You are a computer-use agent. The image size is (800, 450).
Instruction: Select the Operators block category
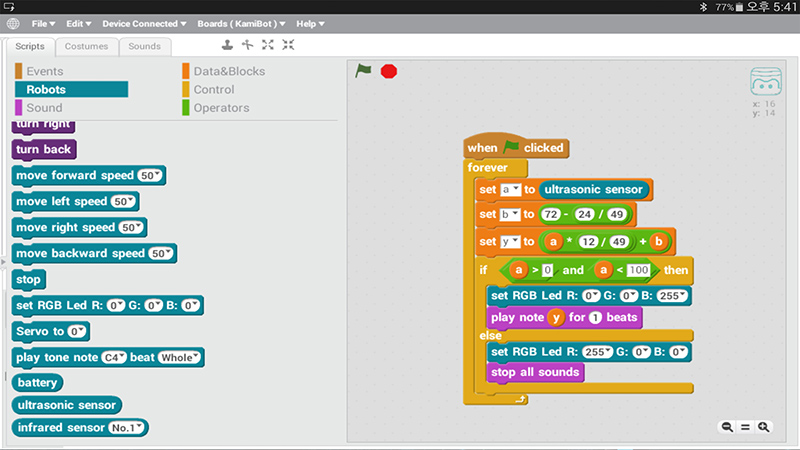tap(221, 108)
